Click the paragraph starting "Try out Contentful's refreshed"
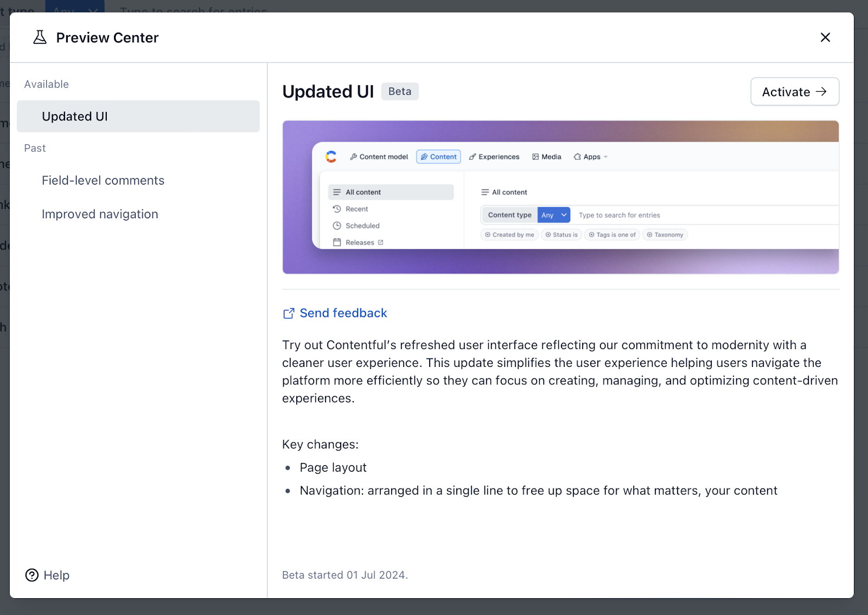The image size is (868, 615). click(x=560, y=371)
